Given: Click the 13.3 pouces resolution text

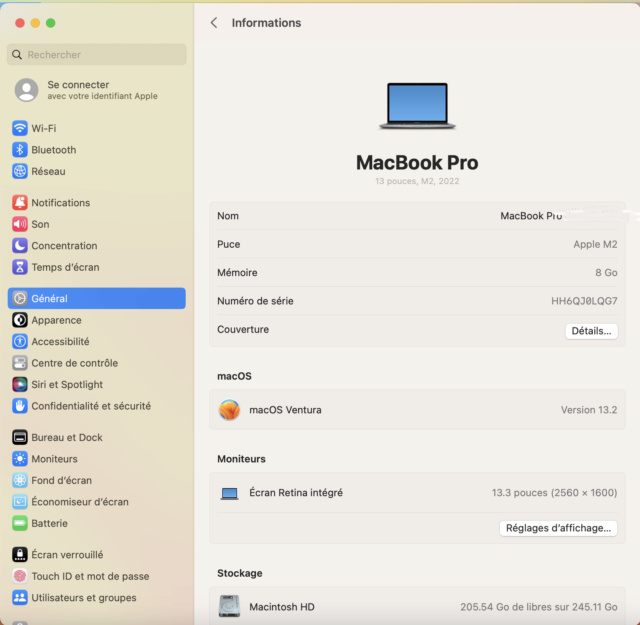Looking at the screenshot, I should pos(554,493).
